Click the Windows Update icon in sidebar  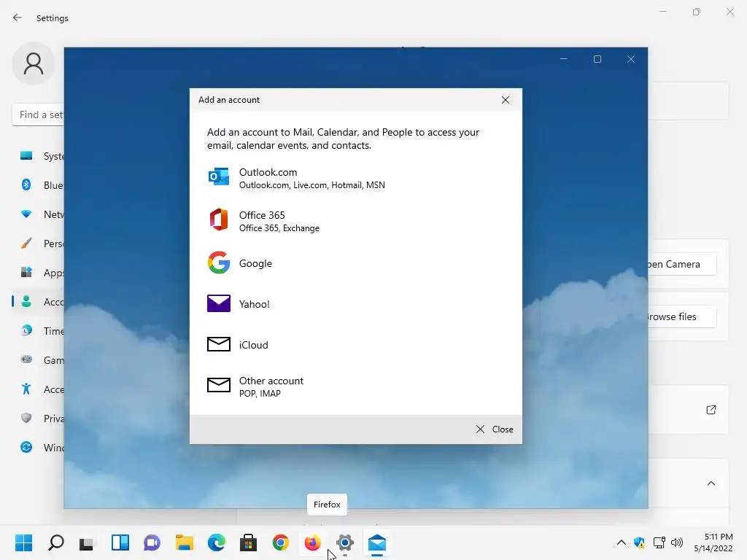(26, 447)
